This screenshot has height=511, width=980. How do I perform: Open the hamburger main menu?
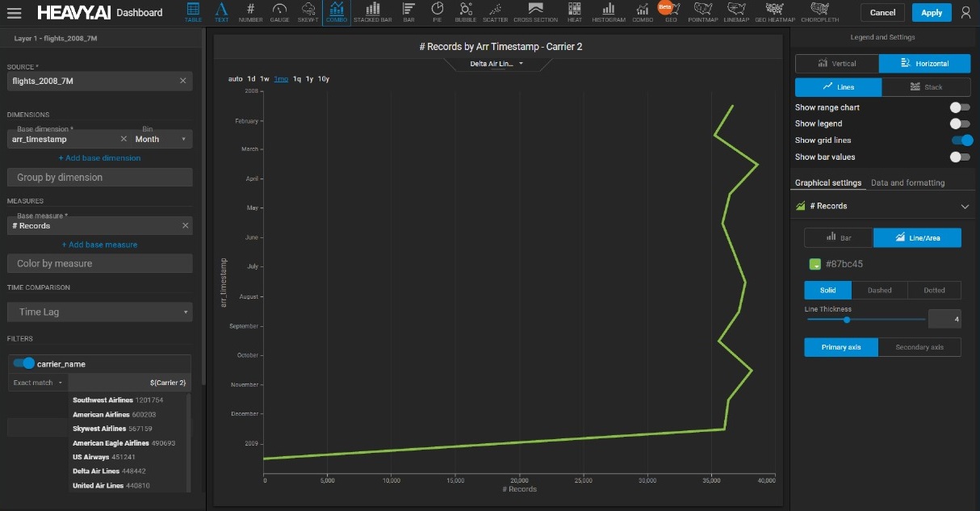tap(15, 13)
